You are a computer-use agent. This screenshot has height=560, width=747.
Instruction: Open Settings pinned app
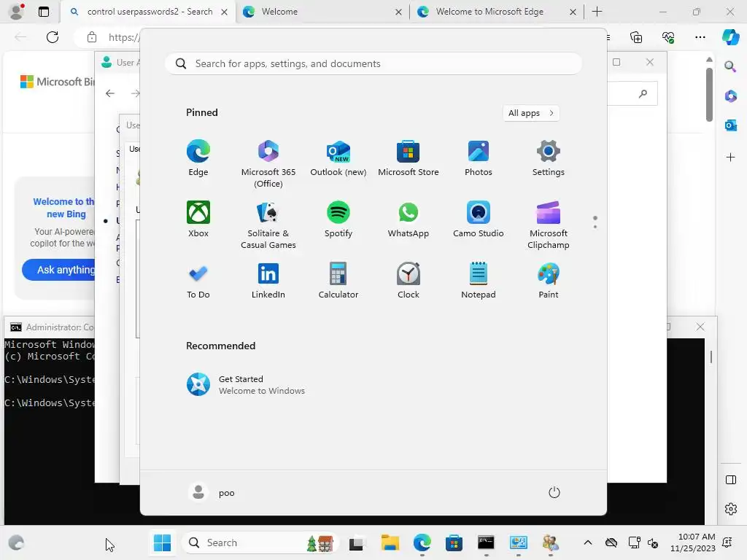[549, 158]
